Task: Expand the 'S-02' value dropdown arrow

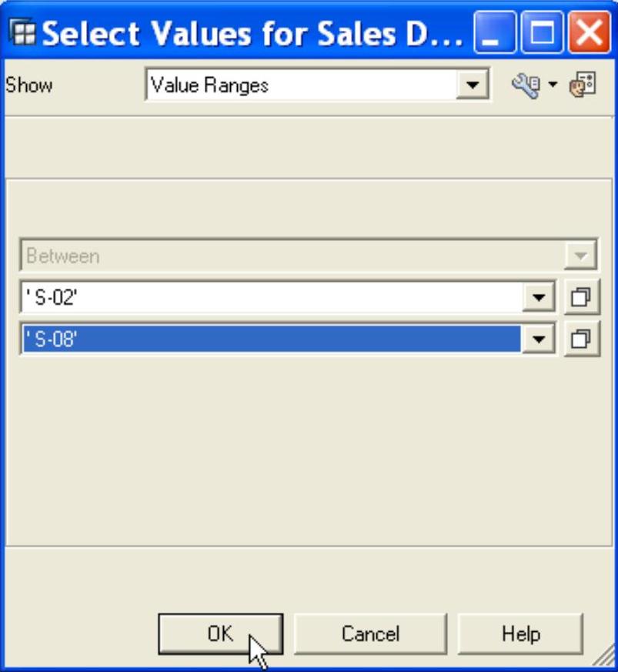Action: click(x=539, y=298)
